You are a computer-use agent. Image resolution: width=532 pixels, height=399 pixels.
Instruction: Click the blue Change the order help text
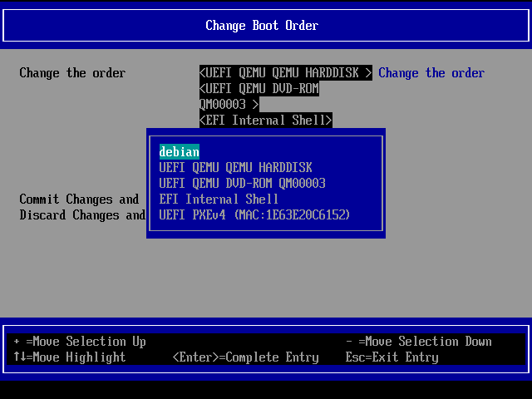pos(431,73)
